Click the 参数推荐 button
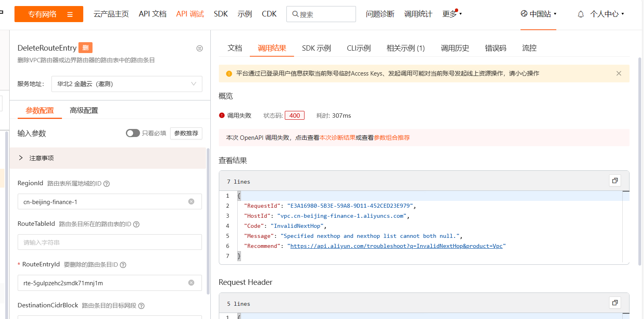Image resolution: width=644 pixels, height=319 pixels. [x=186, y=133]
